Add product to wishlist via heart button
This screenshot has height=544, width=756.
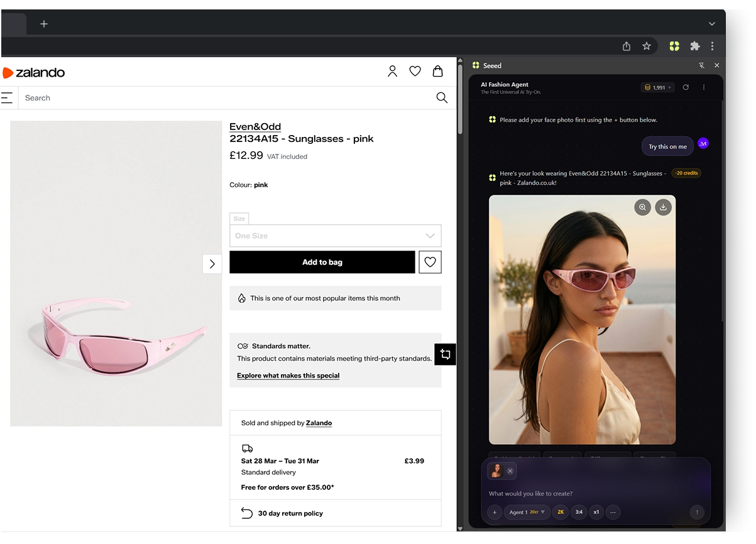point(430,262)
